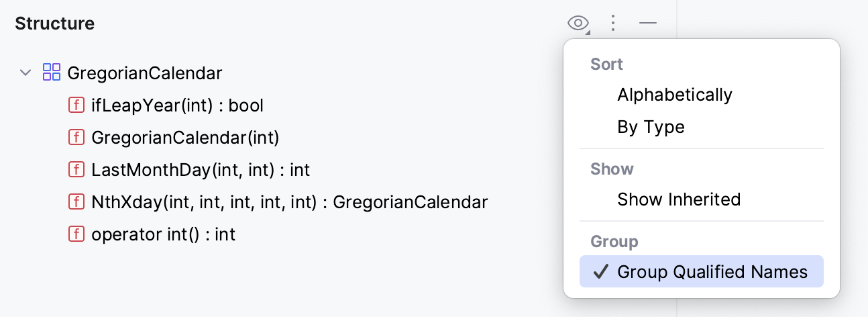868x317 pixels.
Task: Disable the Group Qualified Names option
Action: tap(701, 271)
